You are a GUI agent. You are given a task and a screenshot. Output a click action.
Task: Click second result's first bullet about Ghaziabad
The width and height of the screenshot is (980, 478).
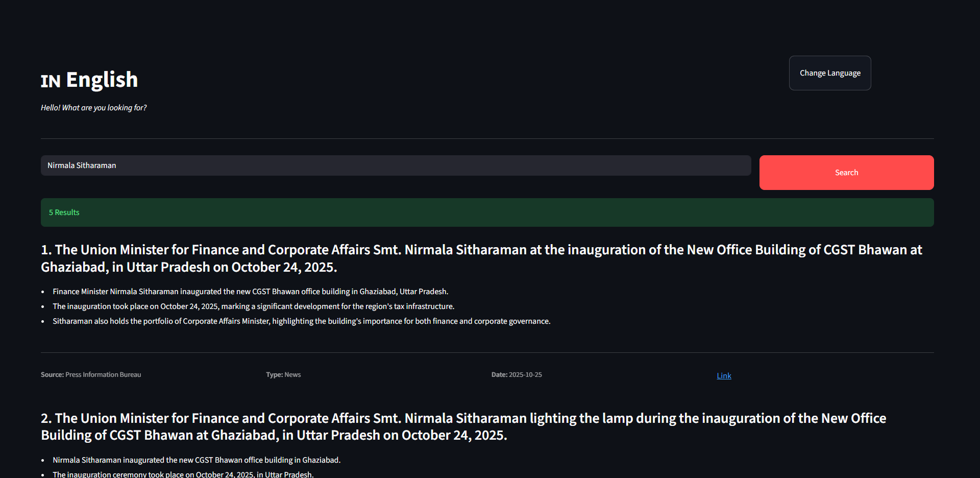(x=197, y=460)
